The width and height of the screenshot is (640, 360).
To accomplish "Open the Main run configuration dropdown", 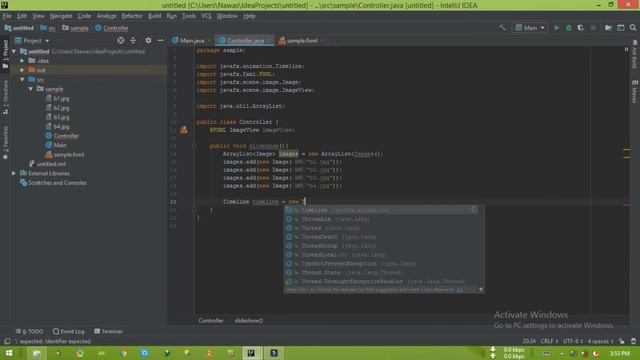I will [x=530, y=28].
